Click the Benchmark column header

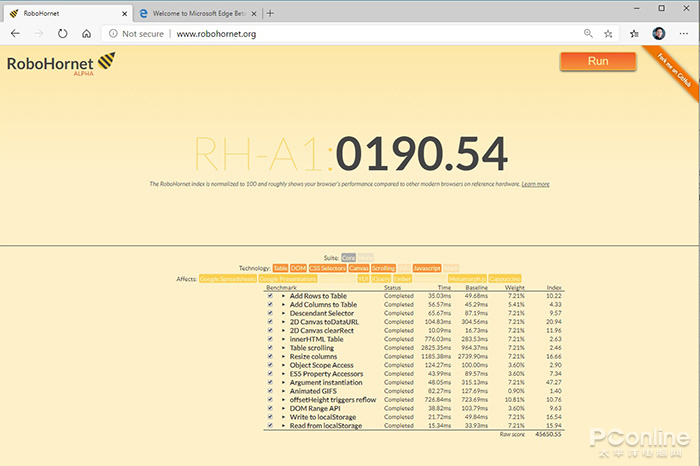tap(281, 287)
